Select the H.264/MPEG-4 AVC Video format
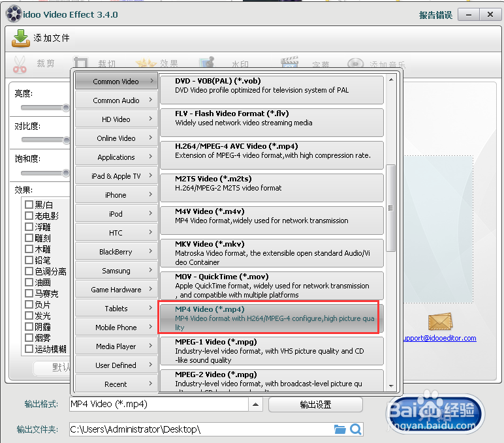Viewport: 504px width, 443px height. click(x=272, y=155)
